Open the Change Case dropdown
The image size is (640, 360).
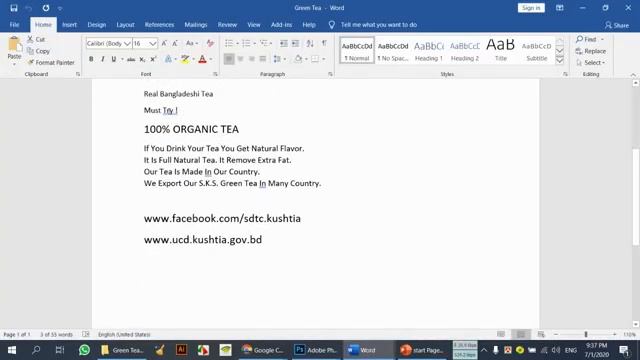pyautogui.click(x=192, y=43)
